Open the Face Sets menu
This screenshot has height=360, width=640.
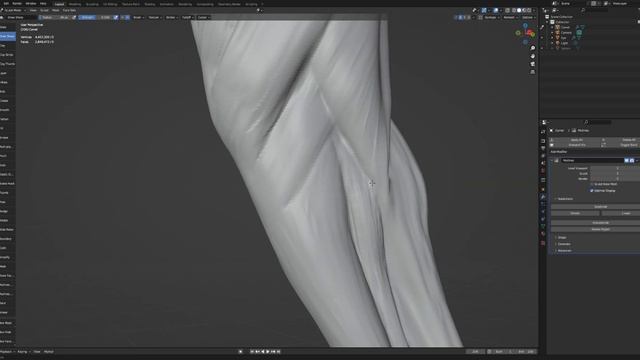coord(69,10)
